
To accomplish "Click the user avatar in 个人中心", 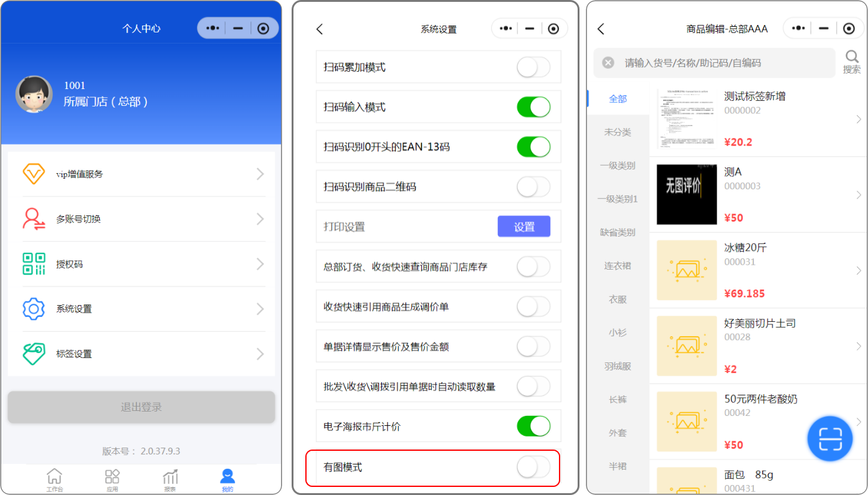I will pyautogui.click(x=34, y=94).
